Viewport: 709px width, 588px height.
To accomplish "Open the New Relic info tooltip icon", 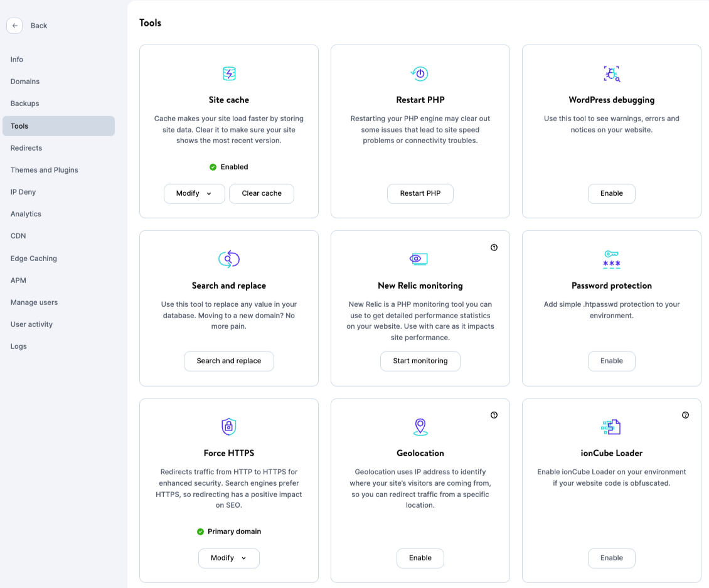I will click(494, 247).
